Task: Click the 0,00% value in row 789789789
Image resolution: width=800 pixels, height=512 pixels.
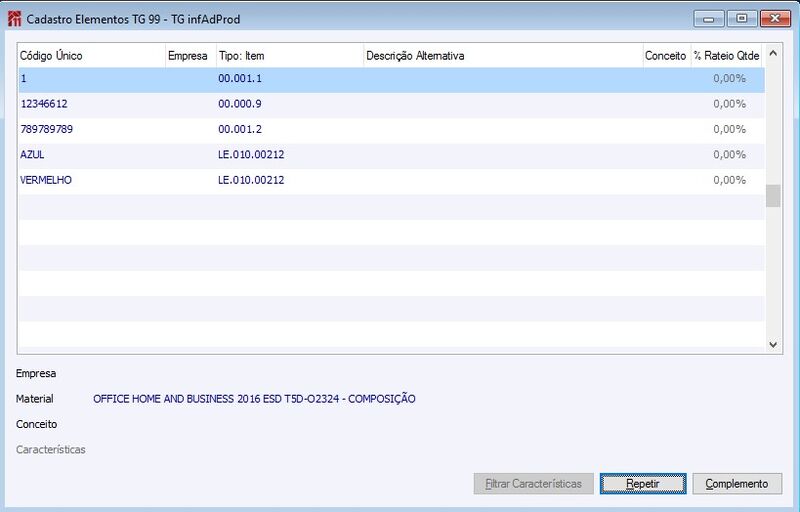Action: 730,130
